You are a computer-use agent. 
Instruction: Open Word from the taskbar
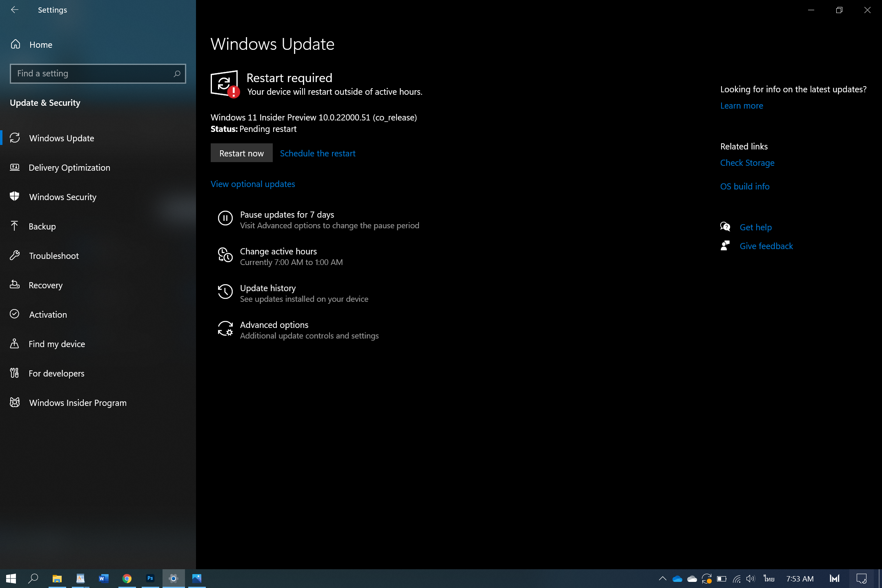(104, 579)
